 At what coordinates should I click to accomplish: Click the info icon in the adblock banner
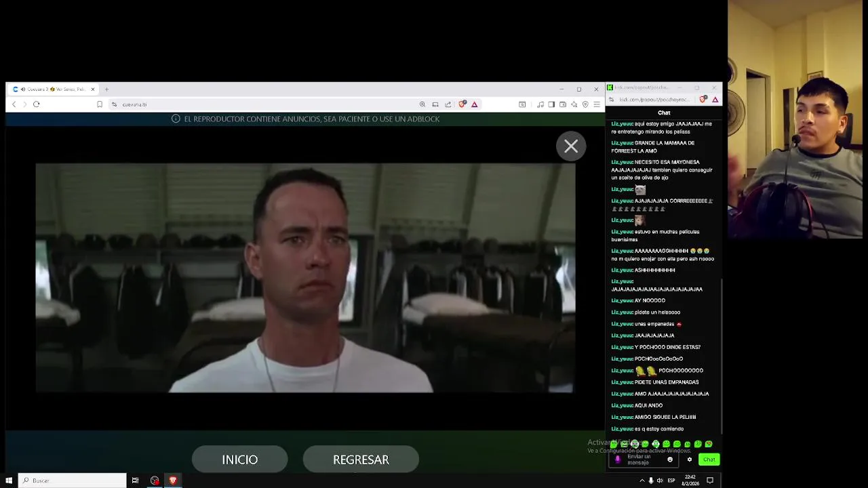click(176, 119)
